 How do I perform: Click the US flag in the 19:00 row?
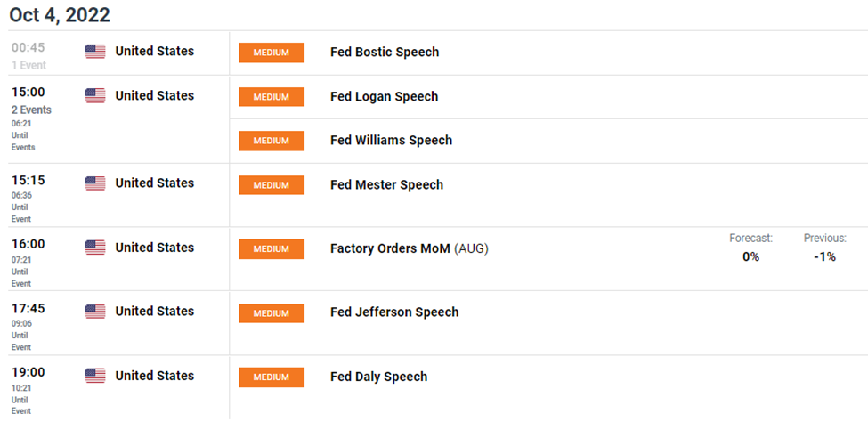[x=95, y=376]
